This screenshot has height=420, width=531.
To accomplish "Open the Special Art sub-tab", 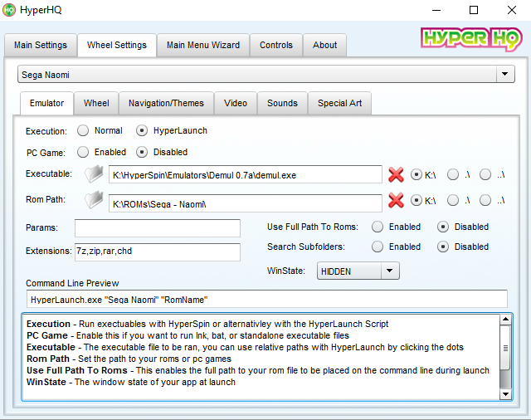I will (x=339, y=103).
